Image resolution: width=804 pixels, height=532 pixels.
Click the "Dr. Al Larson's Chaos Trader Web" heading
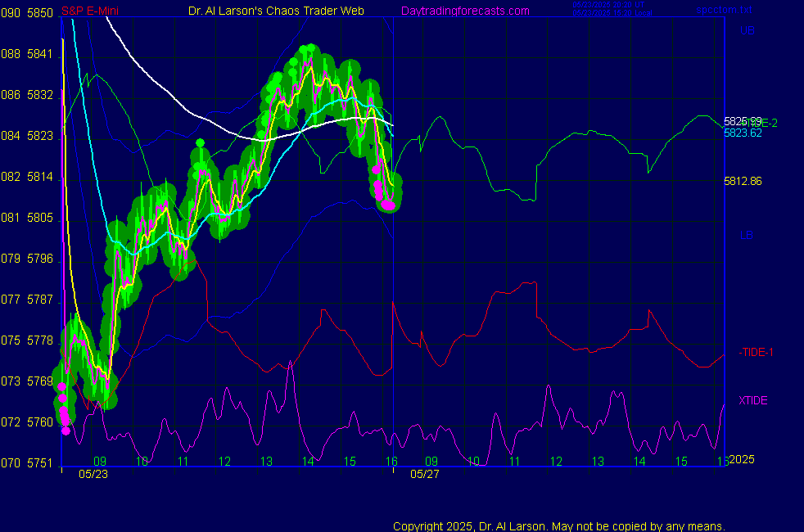click(276, 11)
